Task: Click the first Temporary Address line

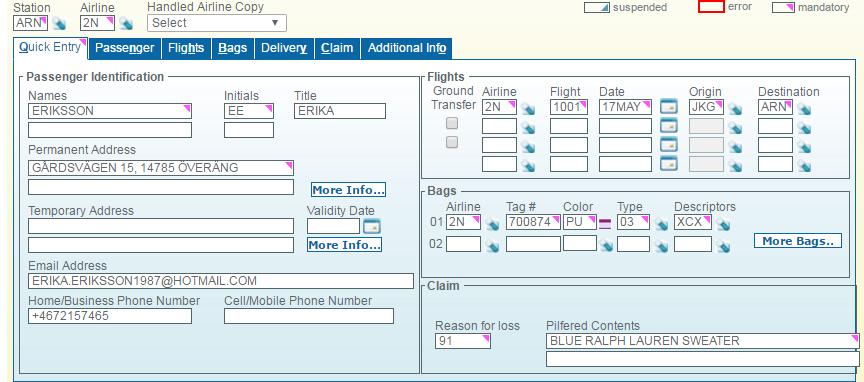Action: (161, 226)
